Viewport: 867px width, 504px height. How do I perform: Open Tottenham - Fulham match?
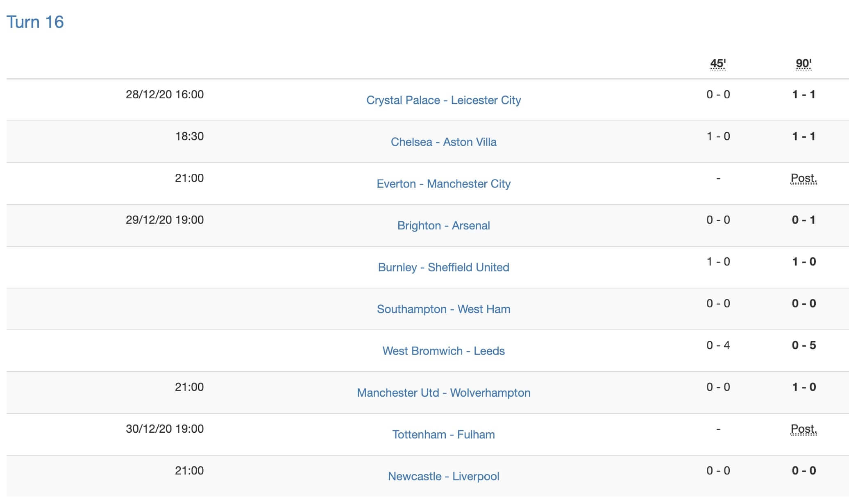tap(443, 434)
